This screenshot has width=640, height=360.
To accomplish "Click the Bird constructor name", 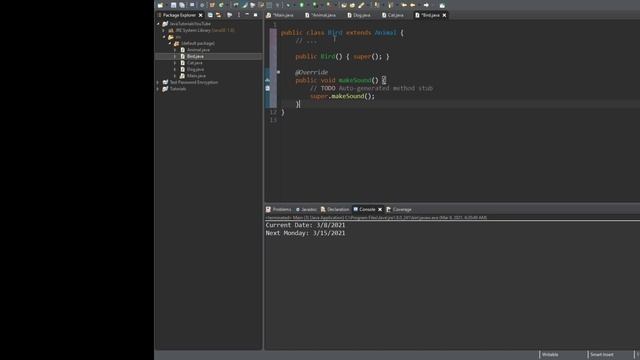I will 328,56.
